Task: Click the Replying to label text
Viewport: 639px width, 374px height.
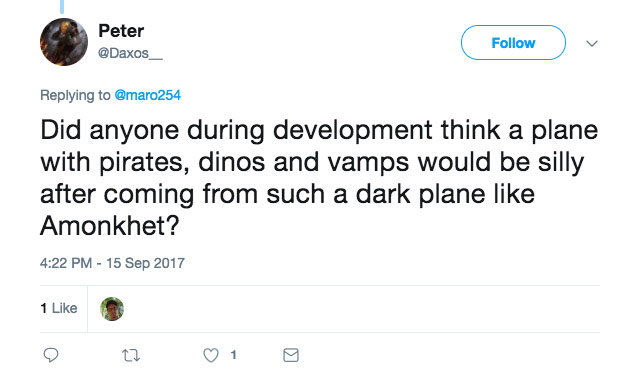Action: pyautogui.click(x=75, y=95)
